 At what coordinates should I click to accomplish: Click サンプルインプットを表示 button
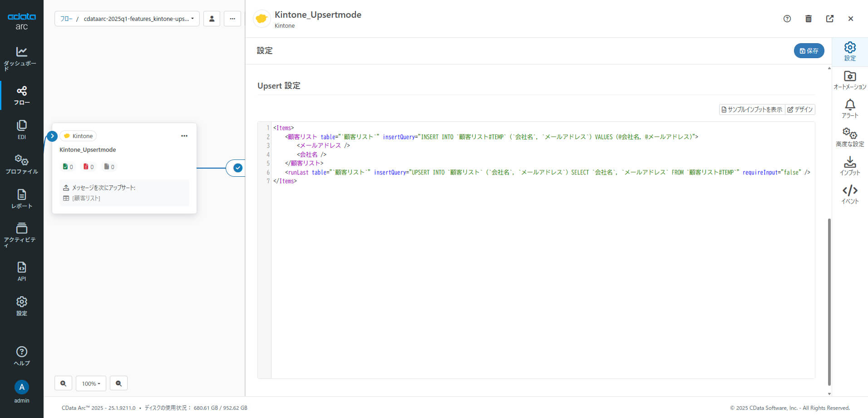752,109
